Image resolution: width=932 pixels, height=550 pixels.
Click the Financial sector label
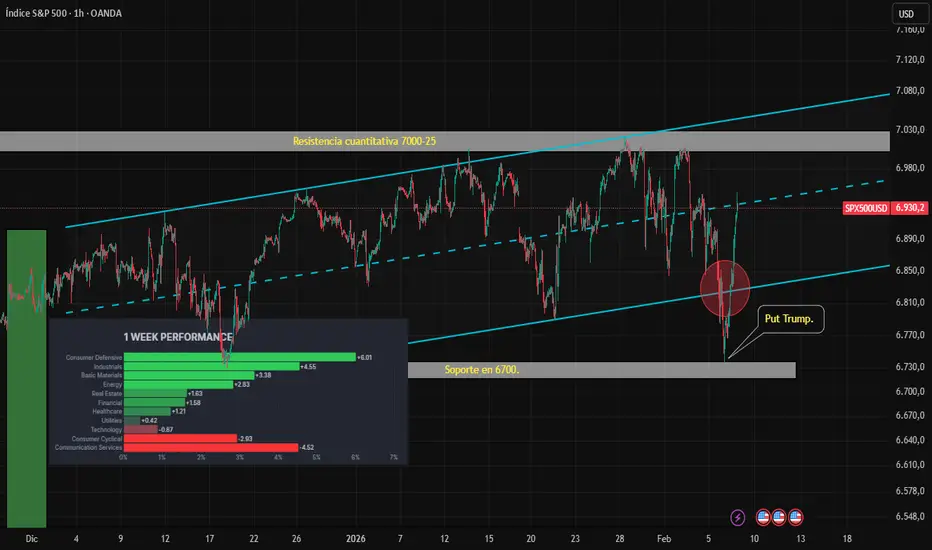tap(110, 403)
